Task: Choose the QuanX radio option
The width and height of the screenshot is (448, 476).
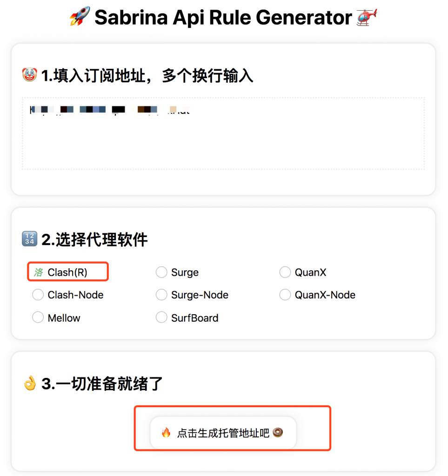Action: 285,272
